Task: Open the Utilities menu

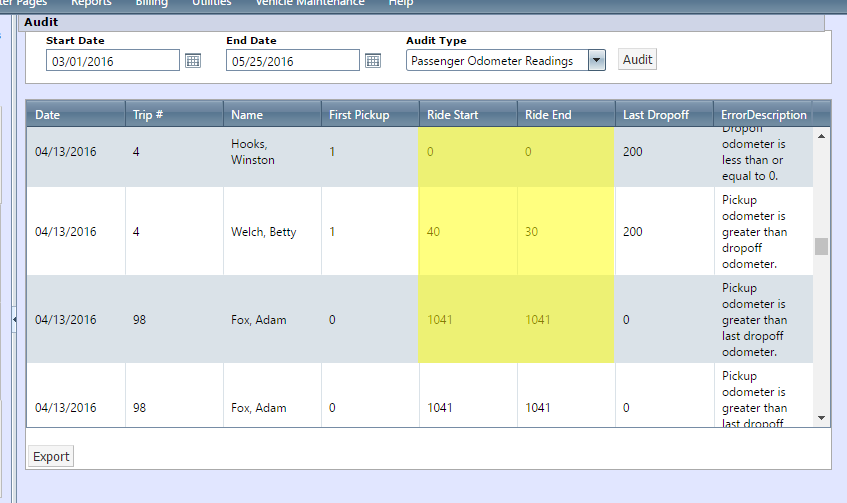Action: point(212,3)
